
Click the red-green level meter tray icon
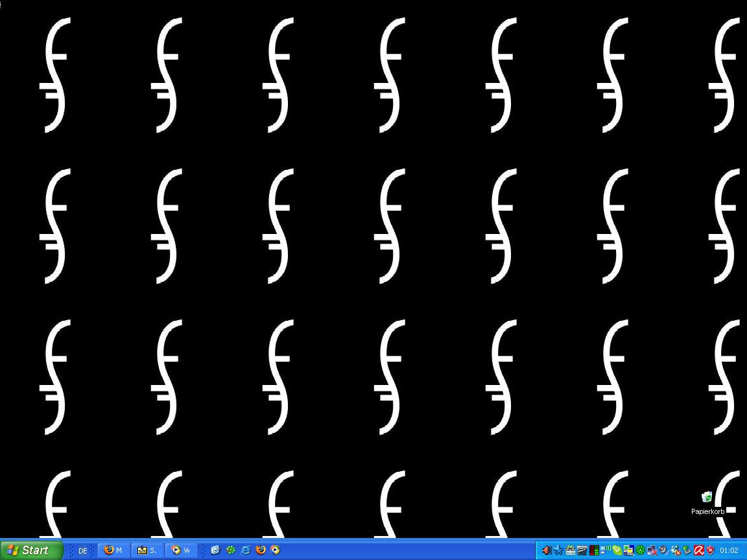pyautogui.click(x=593, y=551)
